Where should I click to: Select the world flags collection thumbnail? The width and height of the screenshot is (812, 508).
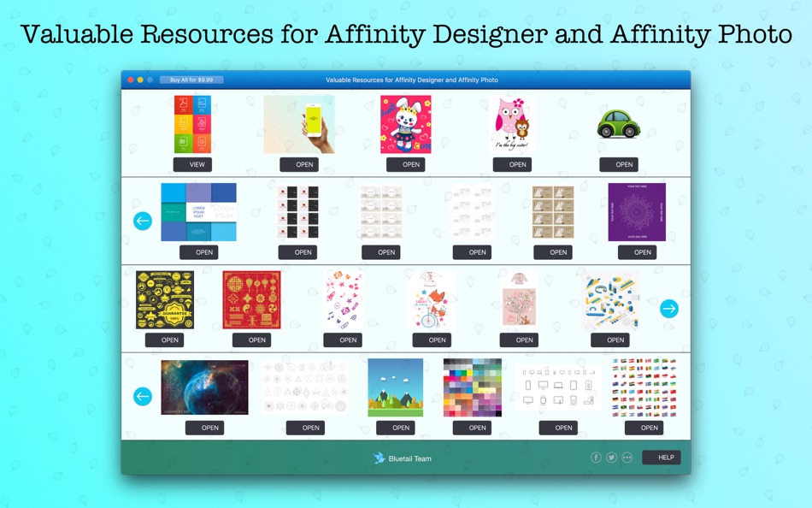(x=644, y=387)
